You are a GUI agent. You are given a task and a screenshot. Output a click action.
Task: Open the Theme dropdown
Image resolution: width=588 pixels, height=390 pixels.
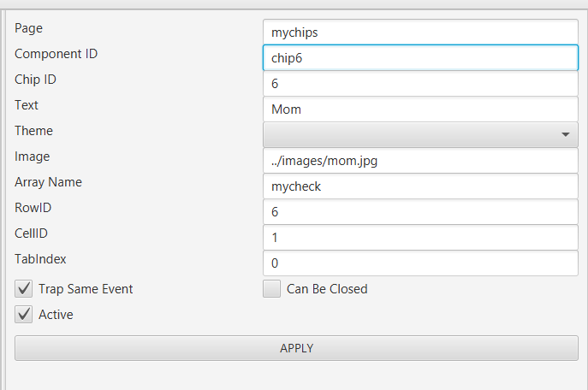[x=420, y=135]
